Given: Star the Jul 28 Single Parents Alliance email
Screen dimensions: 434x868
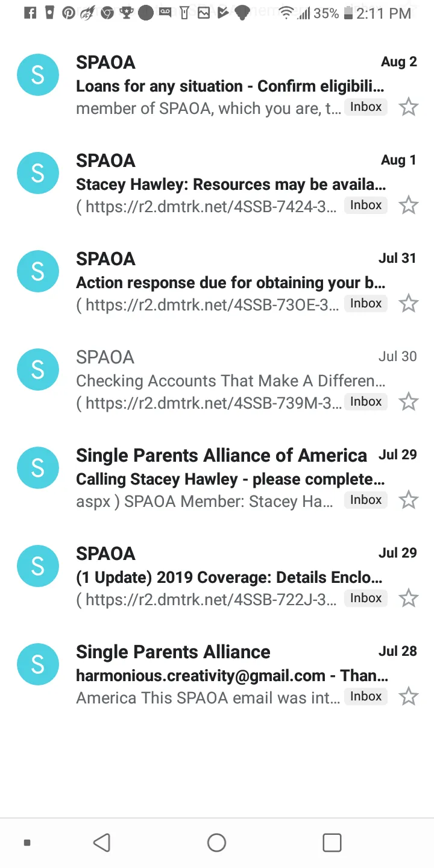Looking at the screenshot, I should pos(409,697).
